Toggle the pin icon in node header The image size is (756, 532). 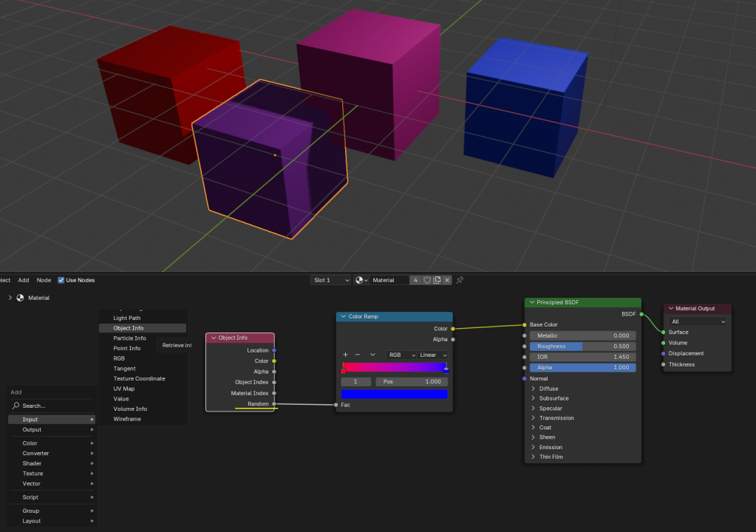pos(460,280)
